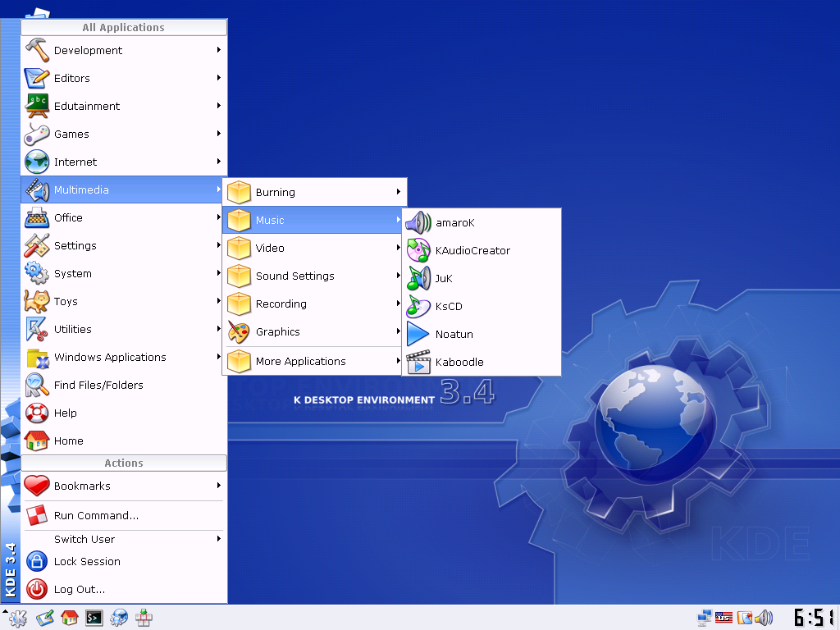Image resolution: width=840 pixels, height=630 pixels.
Task: Expand the Bookmarks submenu arrow
Action: (218, 485)
